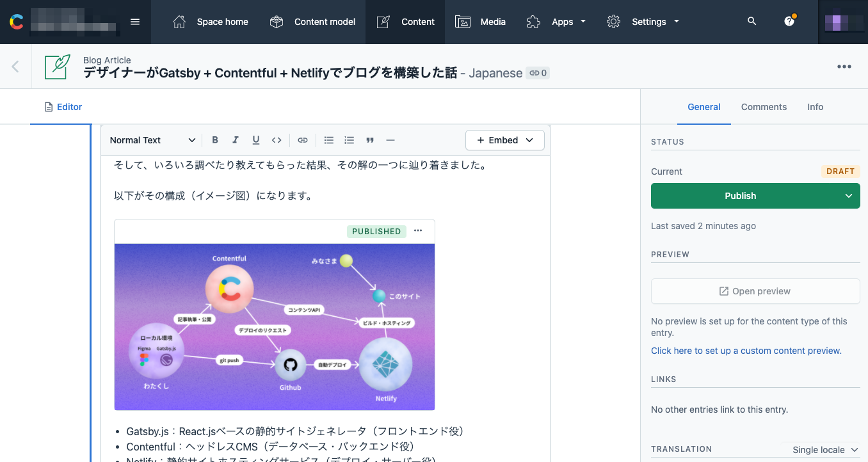The width and height of the screenshot is (868, 462).
Task: Select the code formatting icon
Action: tap(277, 139)
